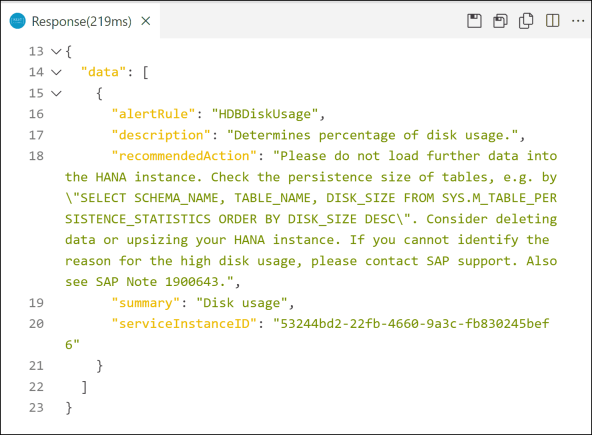592x435 pixels.
Task: Click the "HDBDiskUsage" value
Action: (x=264, y=114)
